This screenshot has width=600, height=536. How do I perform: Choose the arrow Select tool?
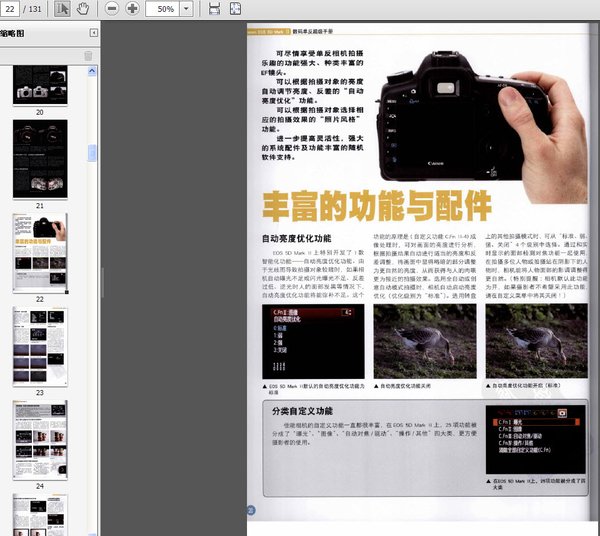point(62,9)
